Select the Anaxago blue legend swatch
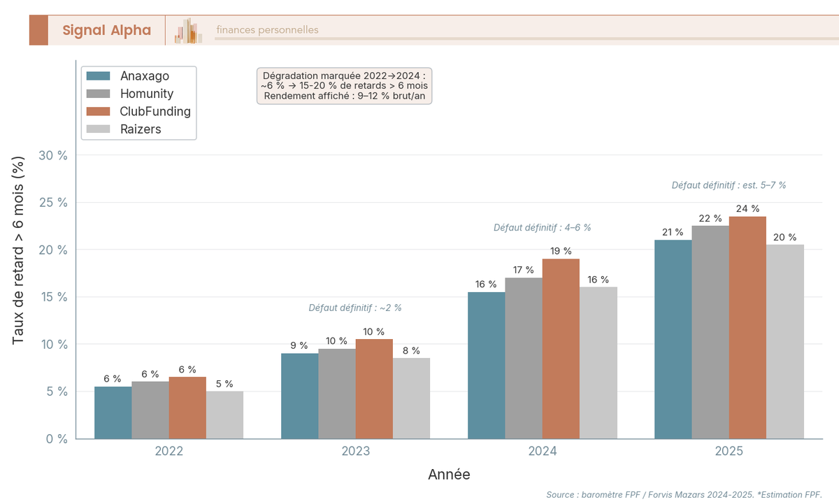839x504 pixels. 98,75
